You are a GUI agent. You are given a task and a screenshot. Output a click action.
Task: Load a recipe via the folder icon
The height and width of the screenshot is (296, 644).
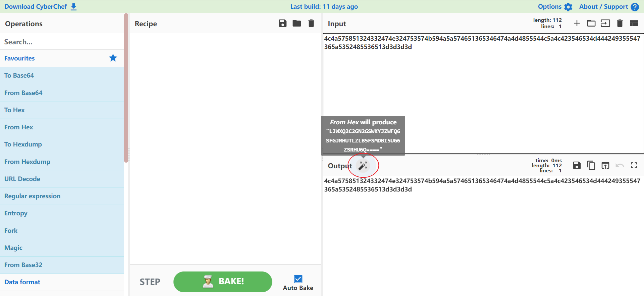(x=297, y=23)
